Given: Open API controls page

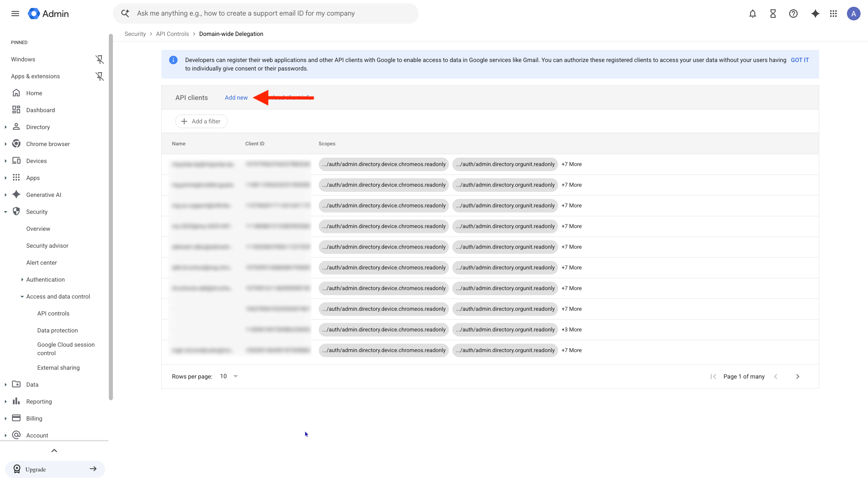Looking at the screenshot, I should (53, 313).
